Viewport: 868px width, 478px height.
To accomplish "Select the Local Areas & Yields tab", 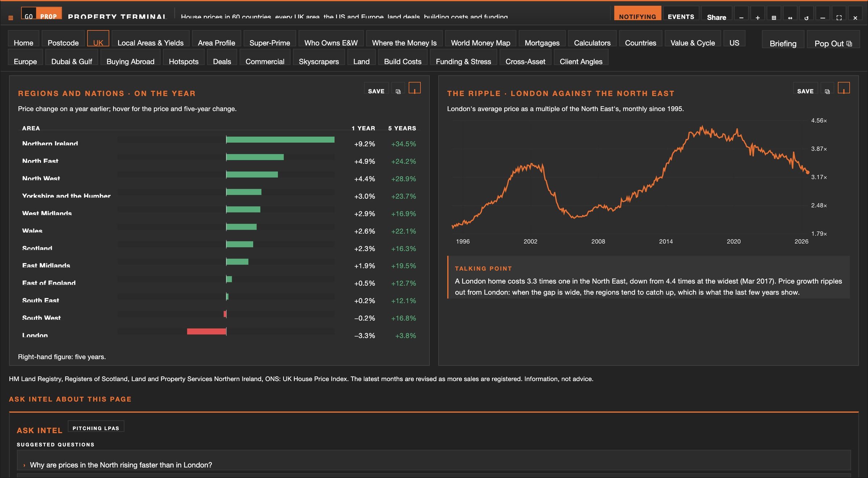I will click(150, 39).
